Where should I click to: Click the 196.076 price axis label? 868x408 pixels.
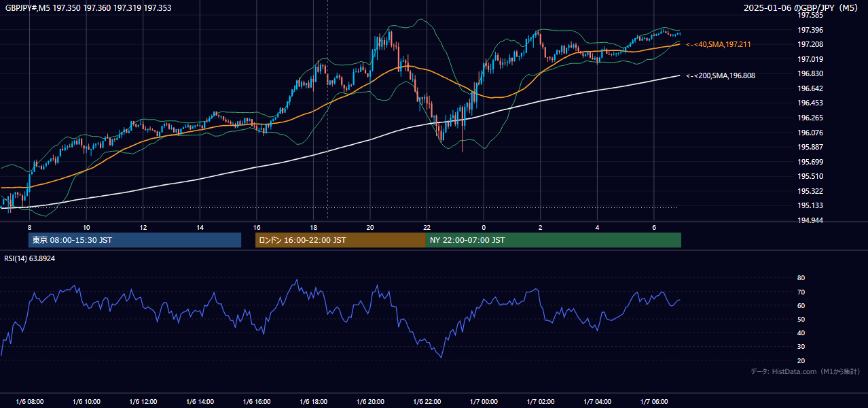click(810, 133)
